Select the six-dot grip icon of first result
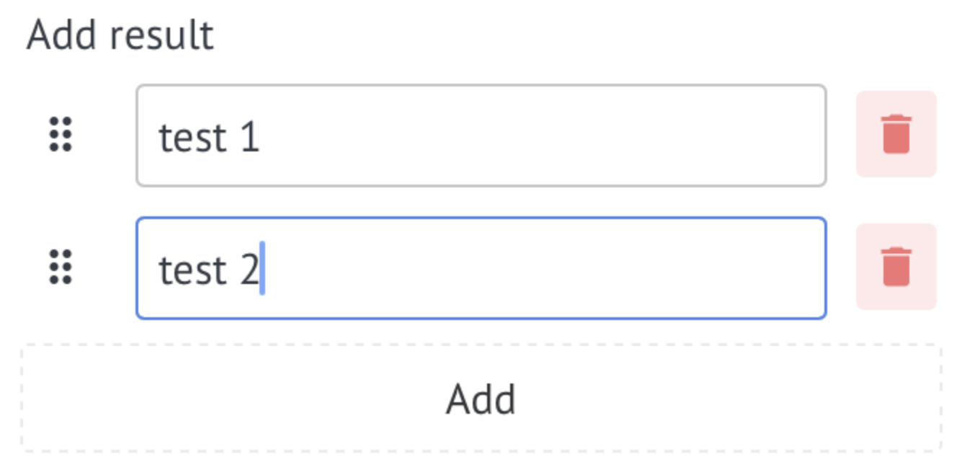 tap(61, 134)
